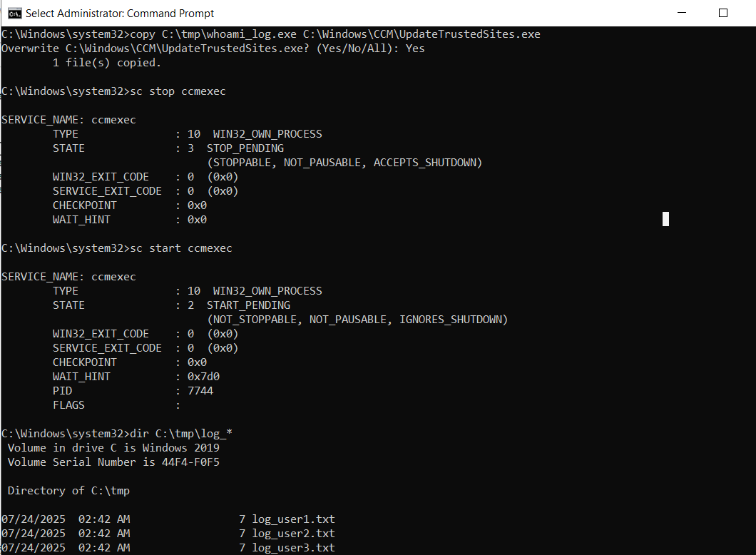
Task: Click the WAIT_HINT value 0x7d0
Action: 197,377
